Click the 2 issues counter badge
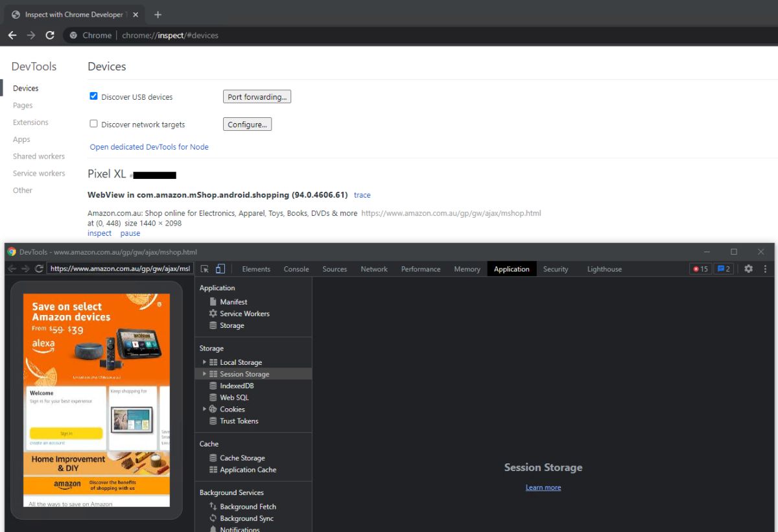The height and width of the screenshot is (532, 778). coord(724,269)
